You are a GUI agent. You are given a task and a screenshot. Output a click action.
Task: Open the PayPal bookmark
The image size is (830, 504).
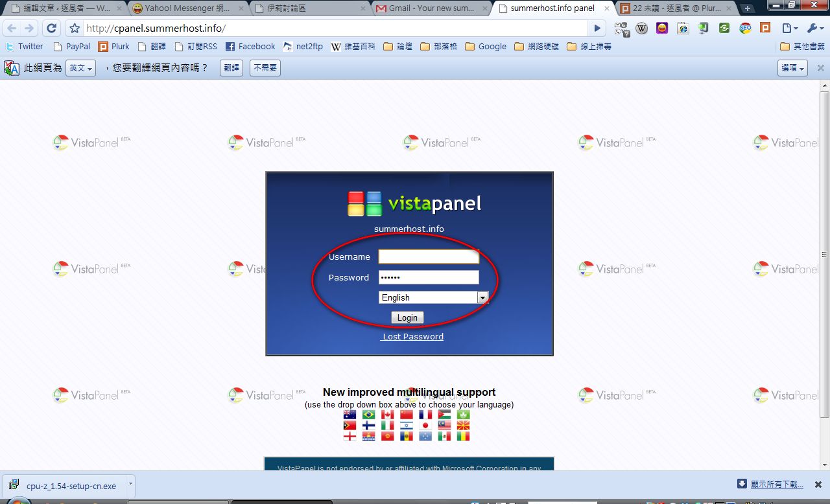[71, 47]
